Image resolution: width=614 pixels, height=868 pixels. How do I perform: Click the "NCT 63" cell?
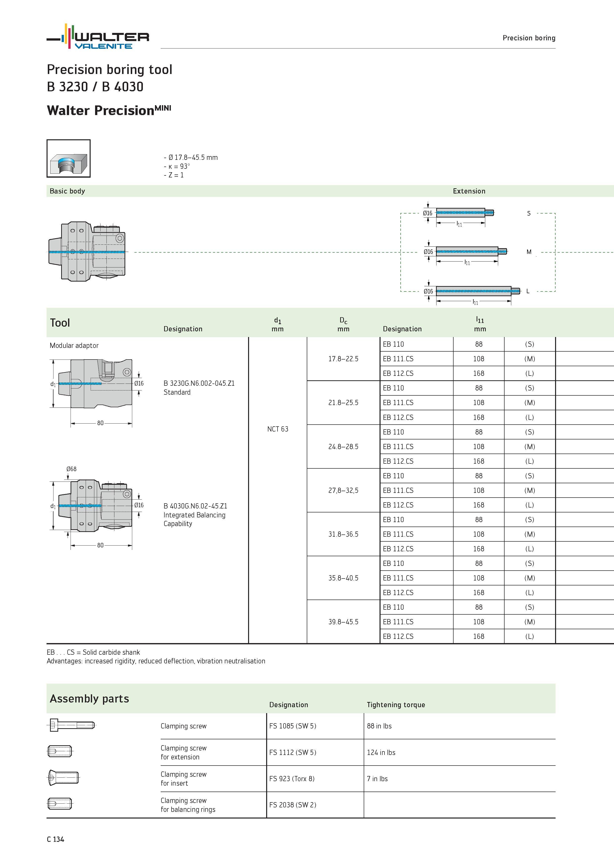(x=278, y=429)
